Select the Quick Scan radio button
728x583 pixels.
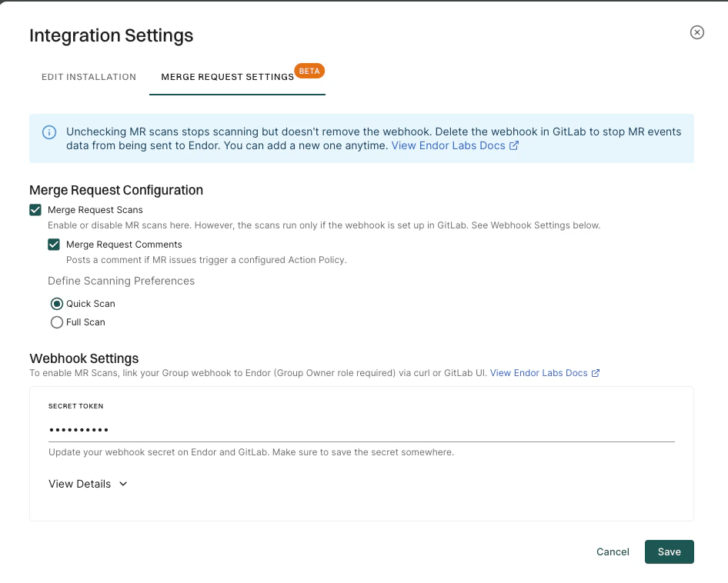[x=56, y=303]
